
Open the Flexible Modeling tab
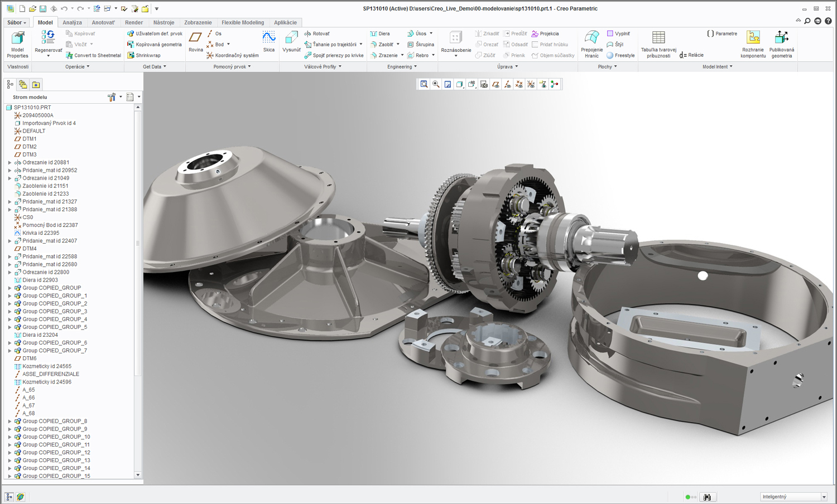243,23
